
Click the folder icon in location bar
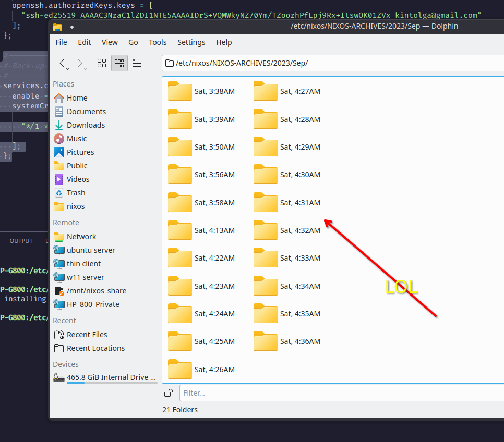170,63
